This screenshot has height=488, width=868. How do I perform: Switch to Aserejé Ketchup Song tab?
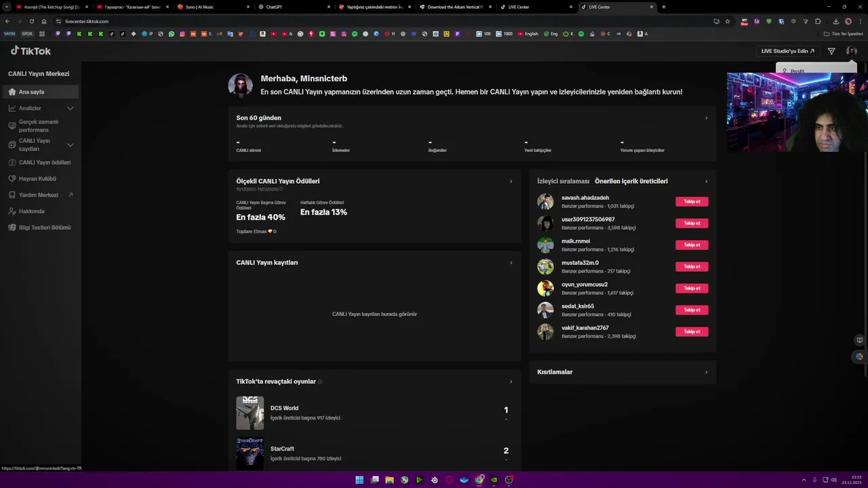(52, 7)
